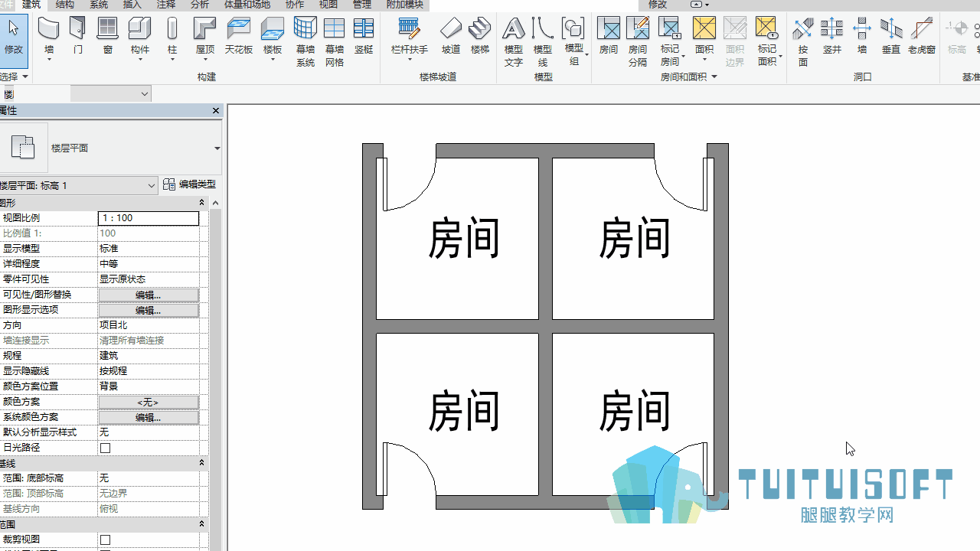Select the 房间分隔 room separator tool
The height and width of the screenshot is (551, 980).
click(x=638, y=42)
